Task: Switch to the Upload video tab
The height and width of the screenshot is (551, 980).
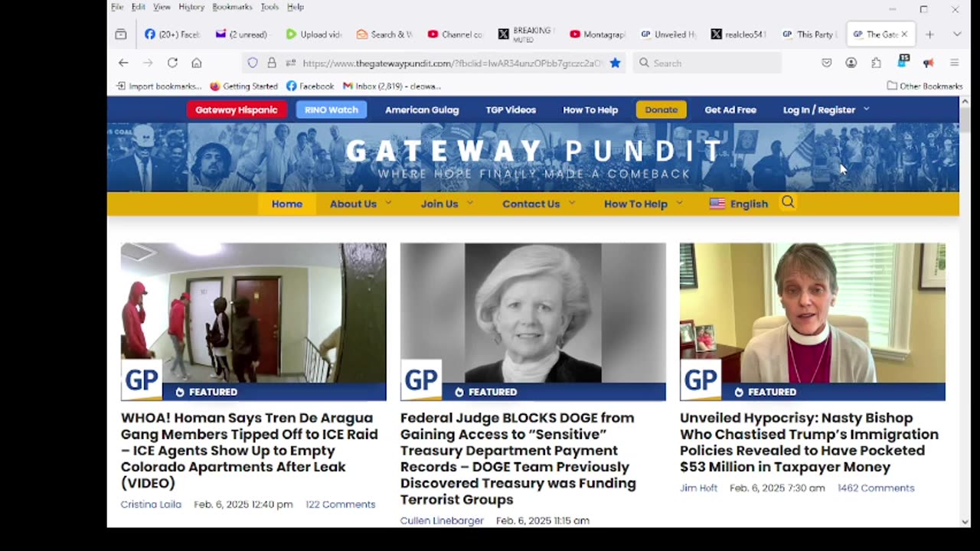Action: coord(313,34)
